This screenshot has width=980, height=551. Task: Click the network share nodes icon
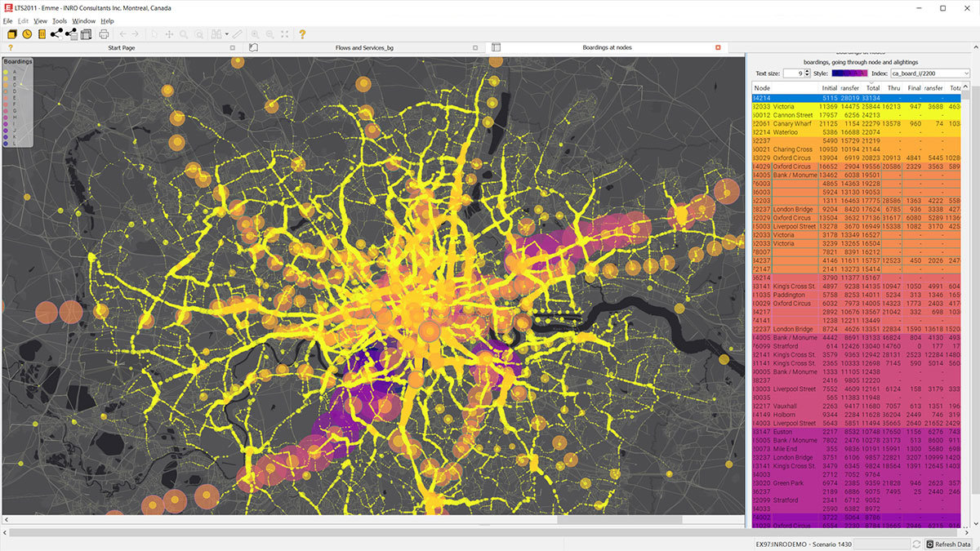pyautogui.click(x=56, y=34)
